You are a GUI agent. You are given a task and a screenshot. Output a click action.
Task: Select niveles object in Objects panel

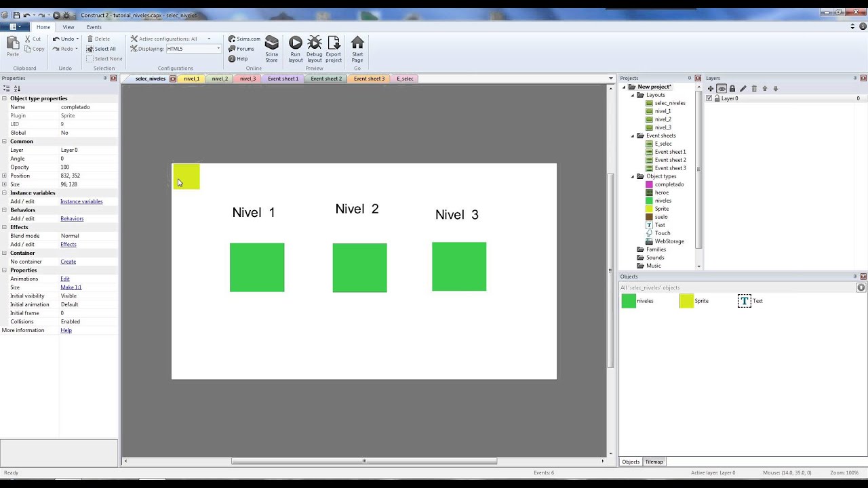[637, 301]
